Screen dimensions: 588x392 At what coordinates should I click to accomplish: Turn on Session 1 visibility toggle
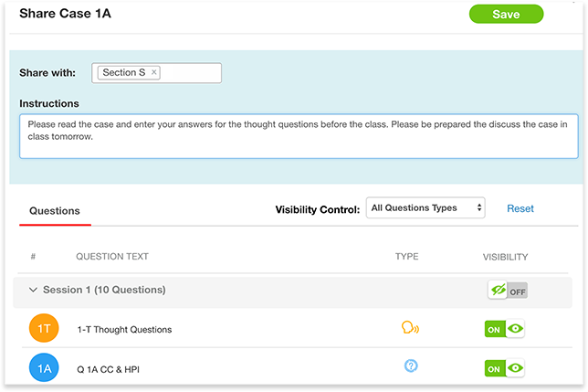point(508,291)
